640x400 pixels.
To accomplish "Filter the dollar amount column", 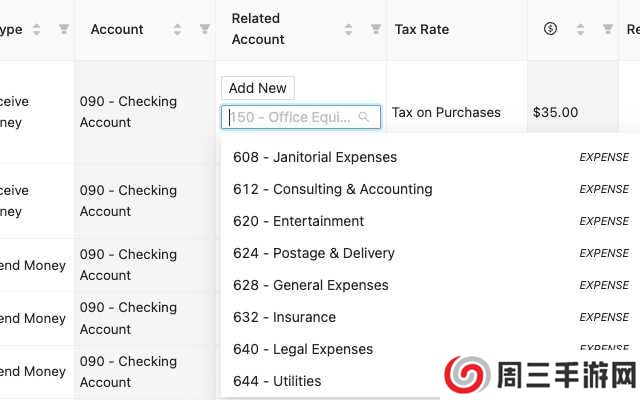I will point(608,30).
